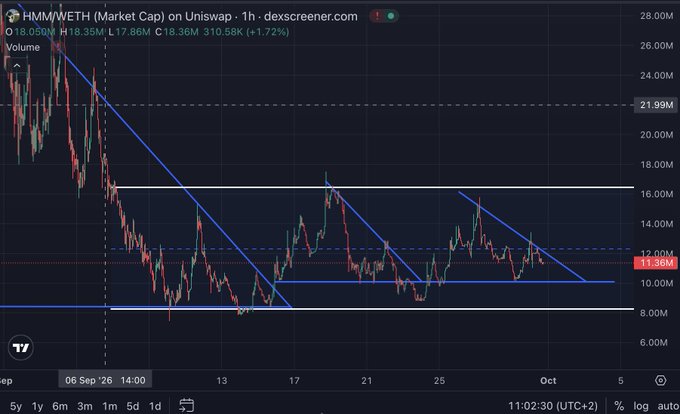Click the red warning indicator icon

point(377,16)
